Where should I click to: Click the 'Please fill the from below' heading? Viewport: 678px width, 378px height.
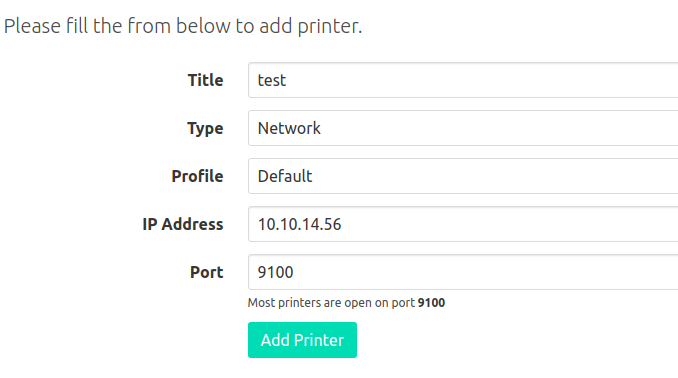pyautogui.click(x=183, y=26)
